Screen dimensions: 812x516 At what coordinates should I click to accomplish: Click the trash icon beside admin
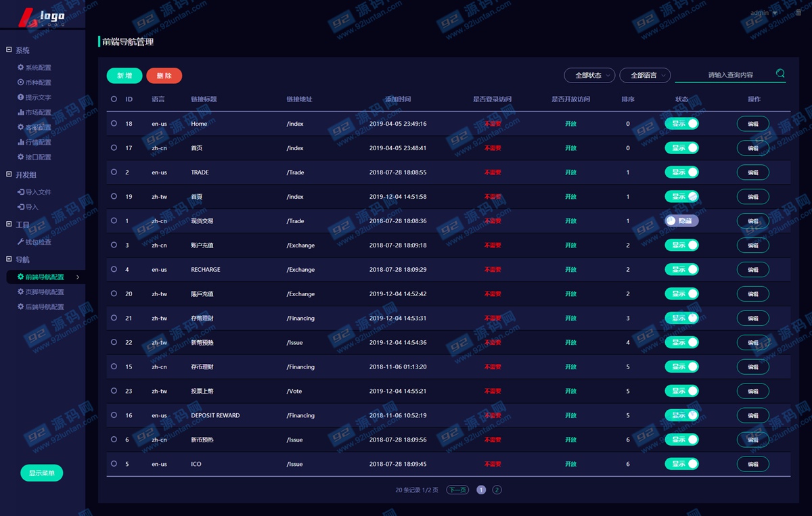point(798,13)
